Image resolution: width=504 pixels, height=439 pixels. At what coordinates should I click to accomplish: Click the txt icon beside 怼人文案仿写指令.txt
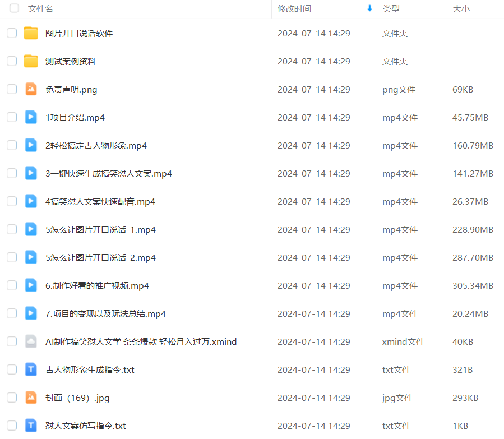tap(31, 425)
